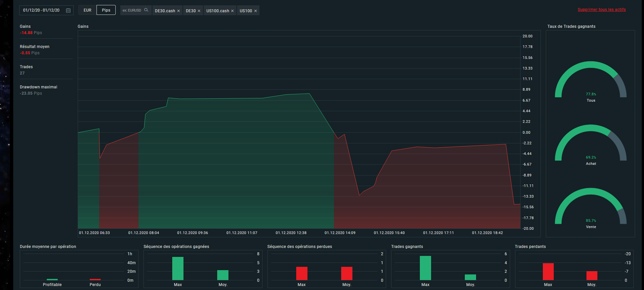Click the search magnifier icon
Screen dimensions: 644x290
coord(146,10)
